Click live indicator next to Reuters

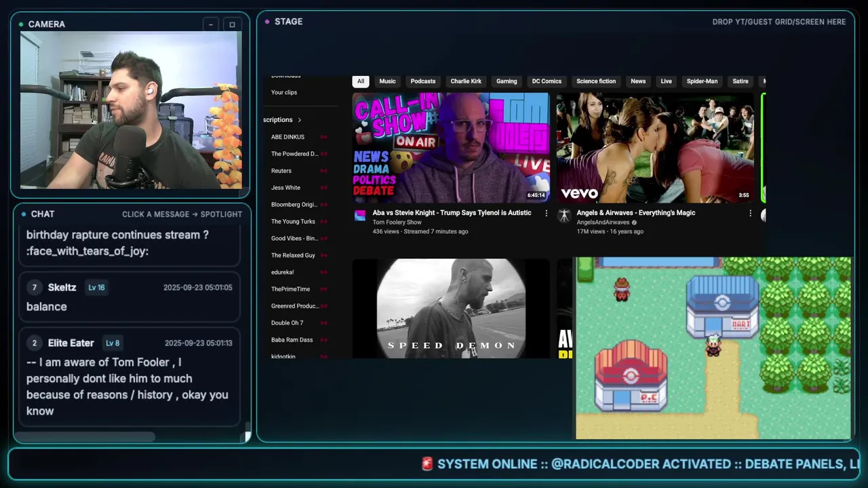coord(323,171)
